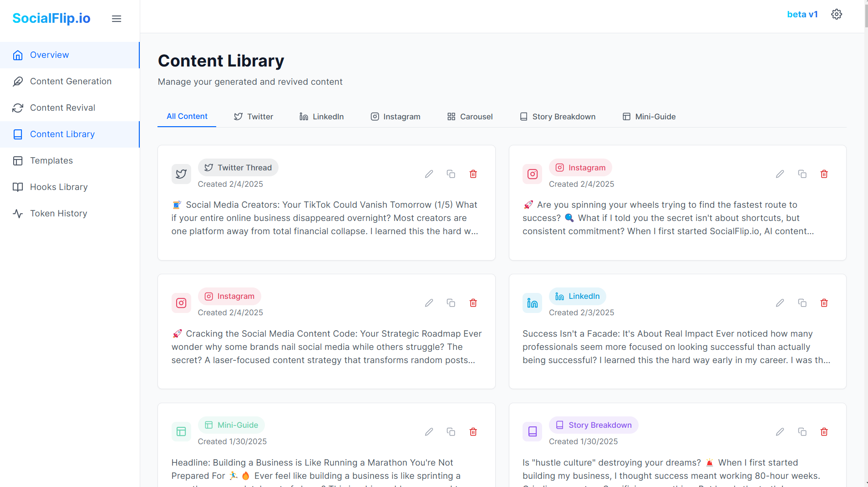
Task: Open the 'Social Media Creators' post text
Action: (325, 218)
